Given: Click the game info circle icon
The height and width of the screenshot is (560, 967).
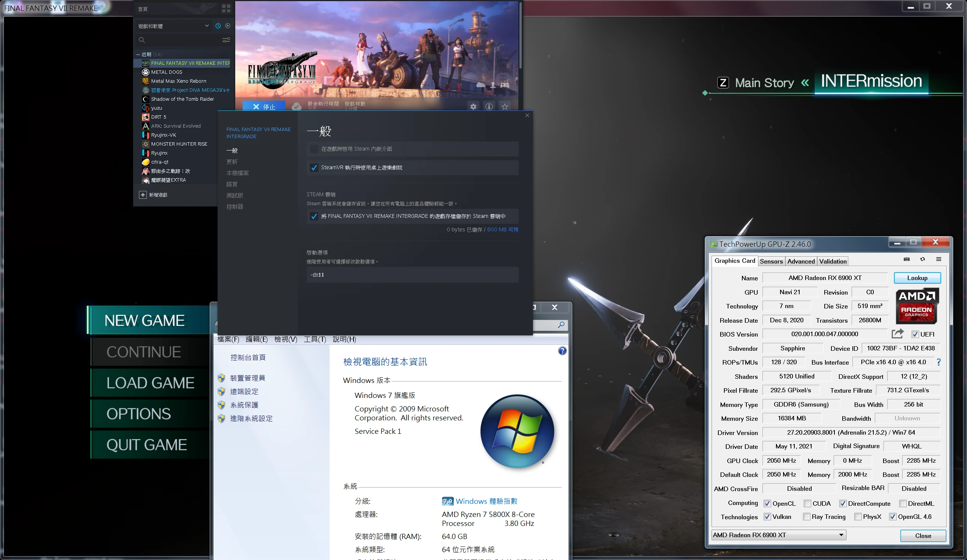Looking at the screenshot, I should tap(488, 107).
